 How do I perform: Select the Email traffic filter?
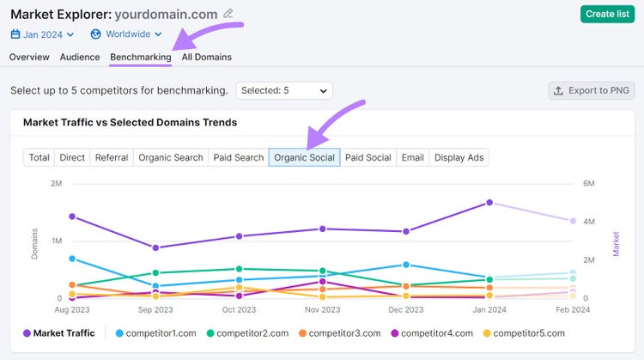pyautogui.click(x=413, y=157)
